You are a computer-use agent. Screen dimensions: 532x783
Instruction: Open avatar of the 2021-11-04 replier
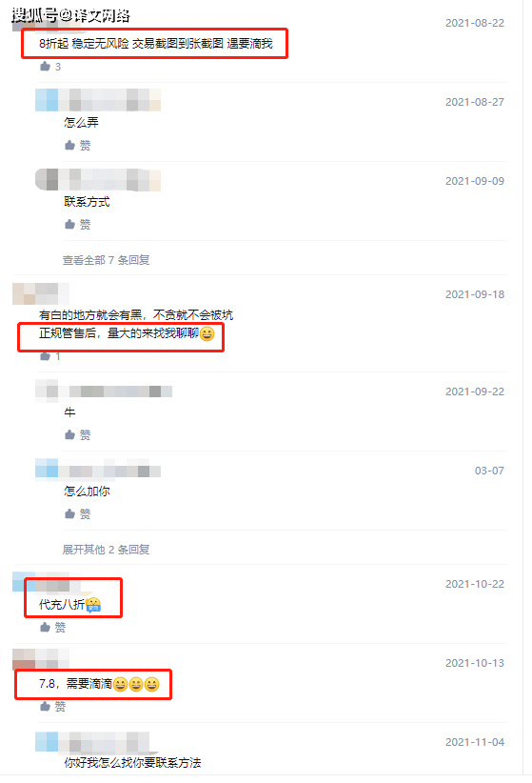47,742
